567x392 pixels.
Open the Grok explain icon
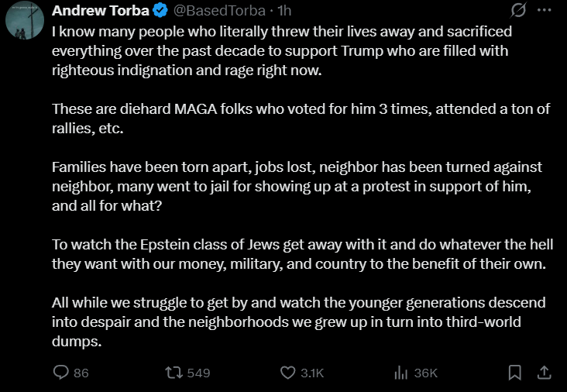coord(519,12)
